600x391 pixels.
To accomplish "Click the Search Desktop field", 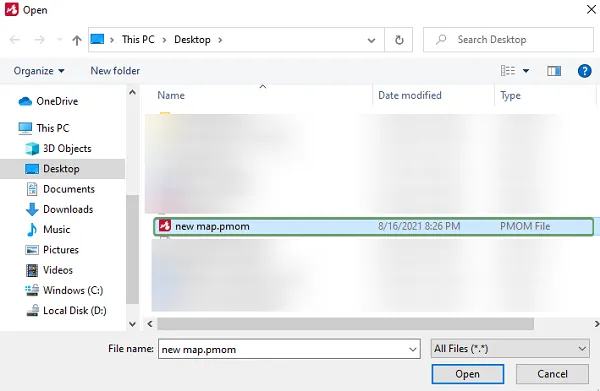I will point(508,40).
